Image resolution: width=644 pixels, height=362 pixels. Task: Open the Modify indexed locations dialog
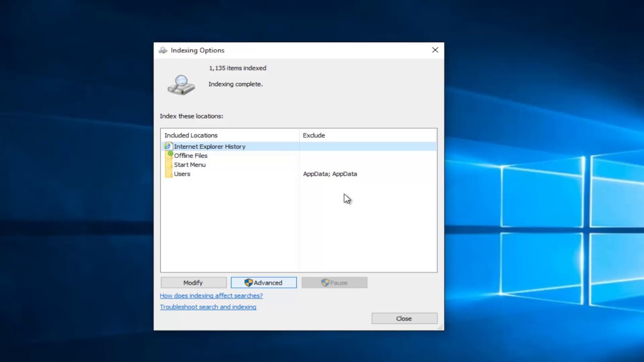[193, 283]
